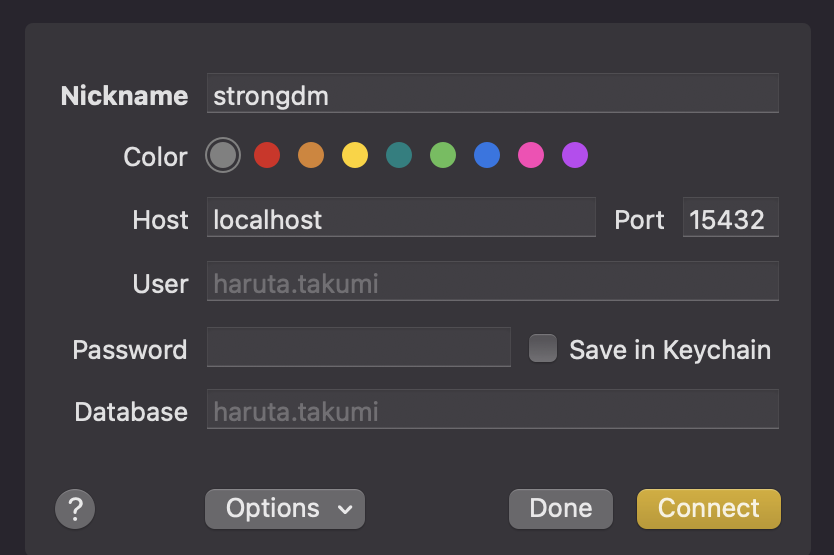Click the Done button

[561, 509]
